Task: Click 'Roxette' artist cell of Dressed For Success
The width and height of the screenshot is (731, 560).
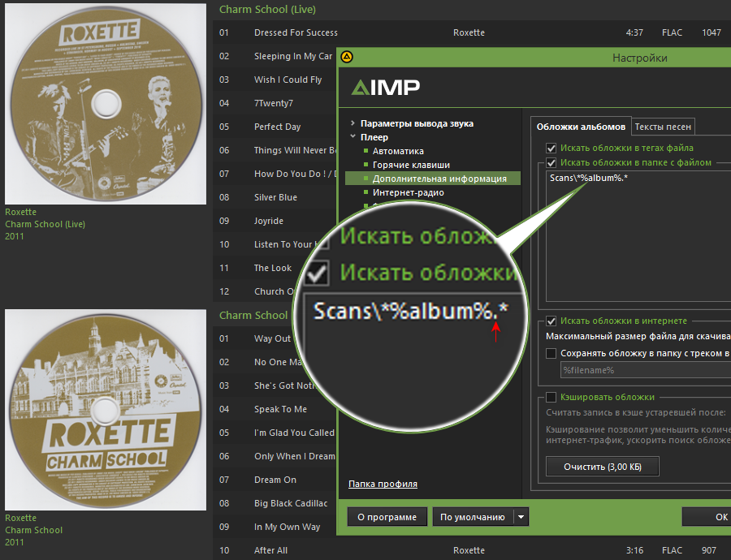Action: [469, 32]
